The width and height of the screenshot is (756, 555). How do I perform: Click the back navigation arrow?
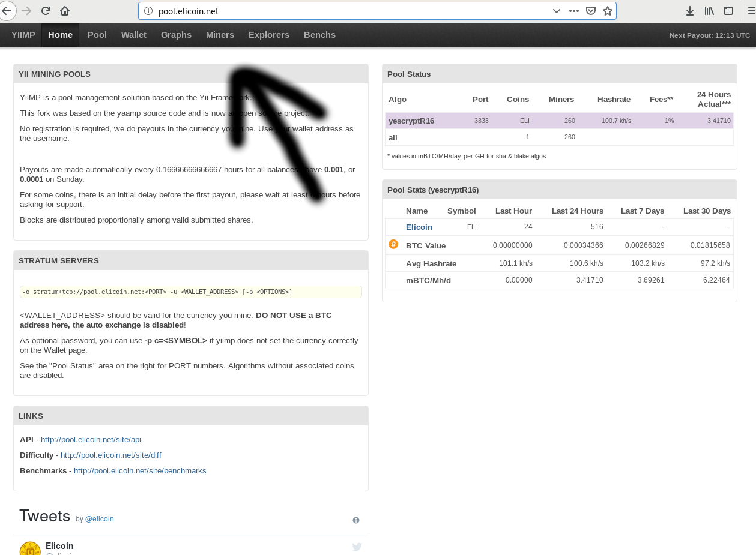7,11
